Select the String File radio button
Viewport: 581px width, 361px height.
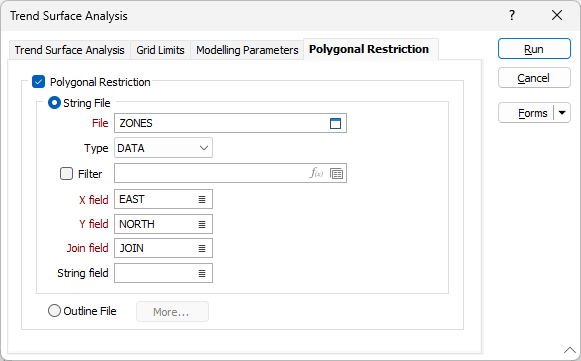point(54,103)
